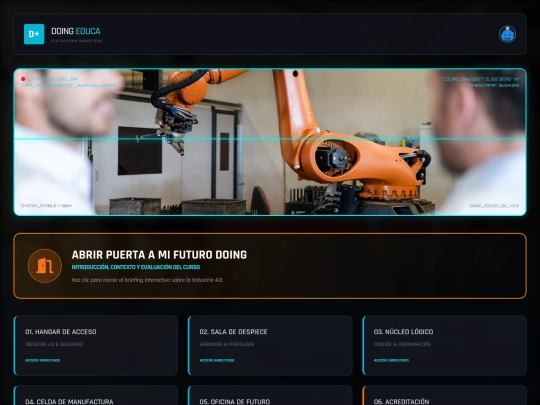
Task: Click Acceso Habilitado under Hangar de Acceso
Action: point(42,361)
